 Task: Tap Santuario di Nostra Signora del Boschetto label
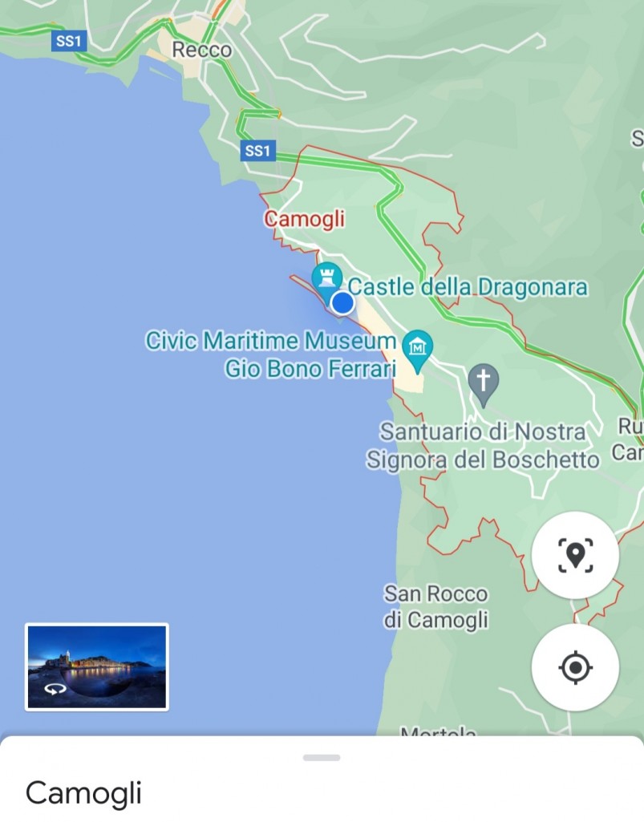pyautogui.click(x=483, y=446)
